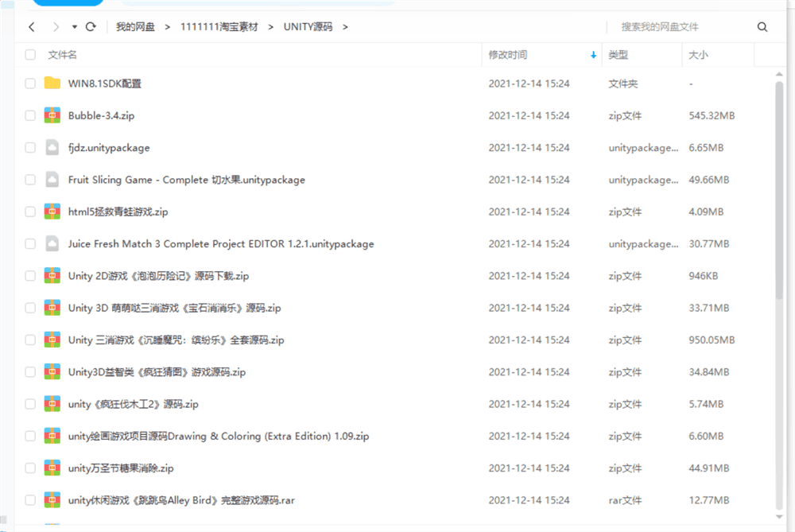Viewport: 795px width, 532px height.
Task: Click the WIN8.1SDK配置 folder icon
Action: pos(52,83)
